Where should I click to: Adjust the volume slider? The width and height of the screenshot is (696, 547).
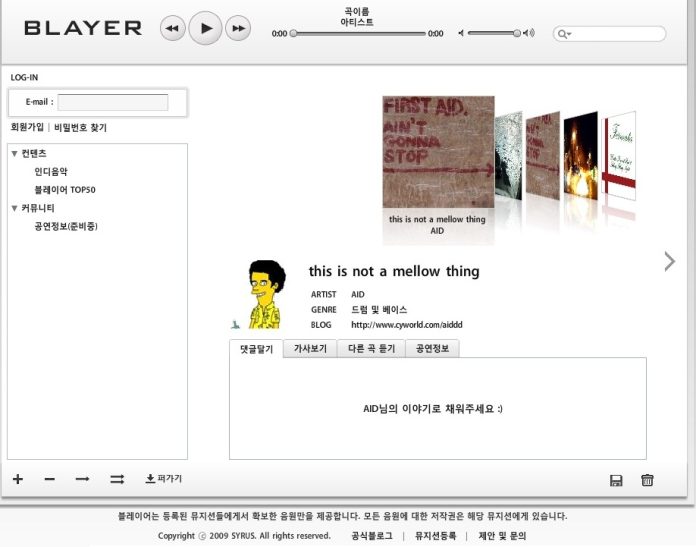click(x=517, y=33)
